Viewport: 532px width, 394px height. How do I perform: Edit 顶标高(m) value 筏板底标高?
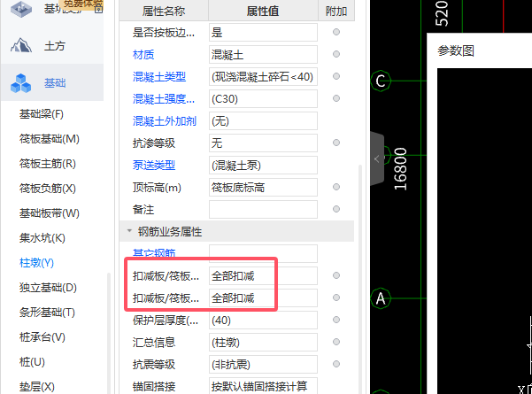coord(263,188)
